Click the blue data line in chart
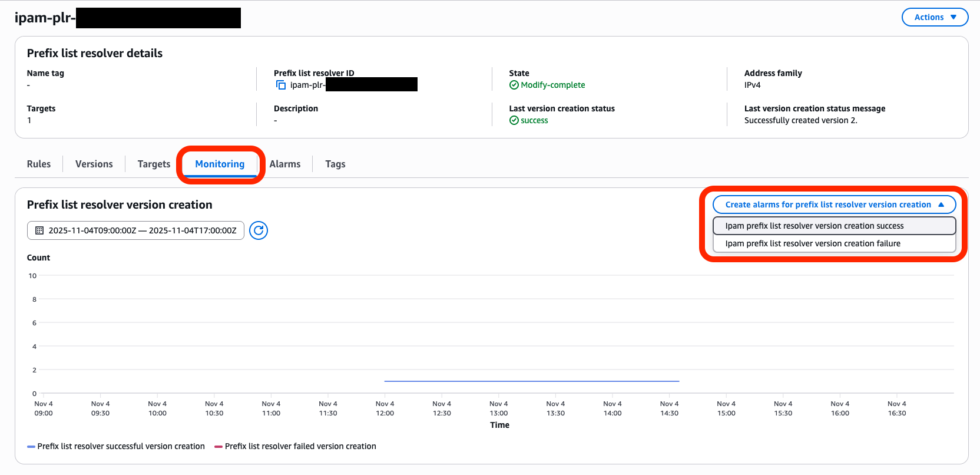This screenshot has width=980, height=475. (530, 381)
